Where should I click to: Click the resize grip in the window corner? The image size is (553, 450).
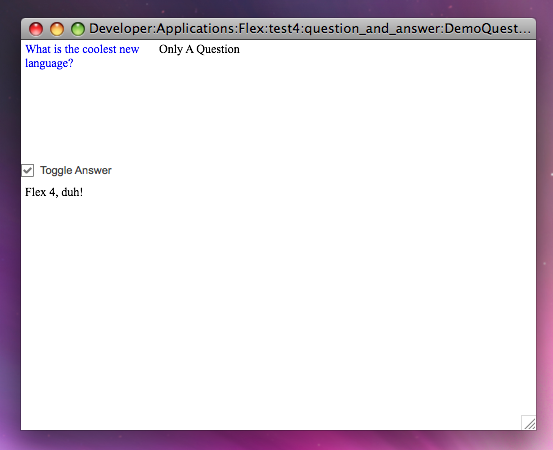coord(529,422)
